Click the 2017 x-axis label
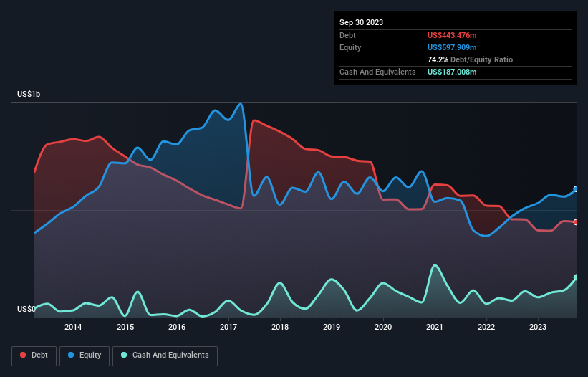588x377 pixels. click(228, 327)
